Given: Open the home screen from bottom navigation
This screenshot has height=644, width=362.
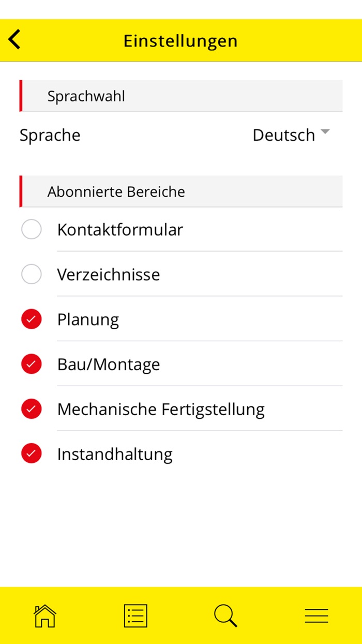Looking at the screenshot, I should 44,615.
